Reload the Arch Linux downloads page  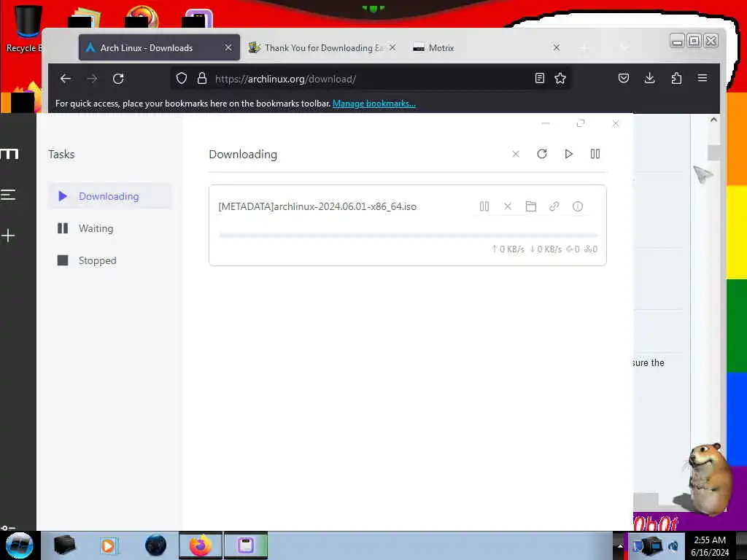coord(118,79)
